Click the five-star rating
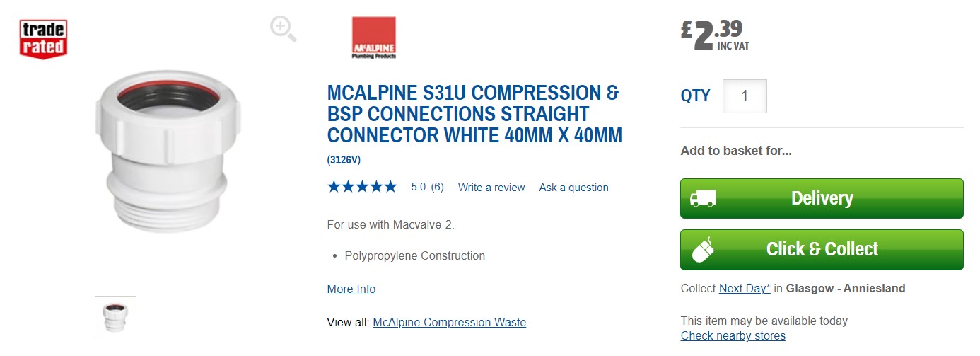The height and width of the screenshot is (356, 980). click(x=362, y=187)
